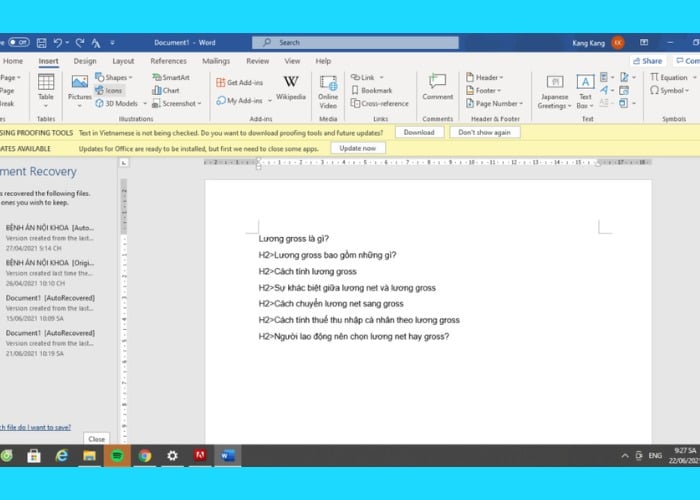This screenshot has height=500, width=700.
Task: Open Wikipedia add-in
Action: tap(290, 88)
